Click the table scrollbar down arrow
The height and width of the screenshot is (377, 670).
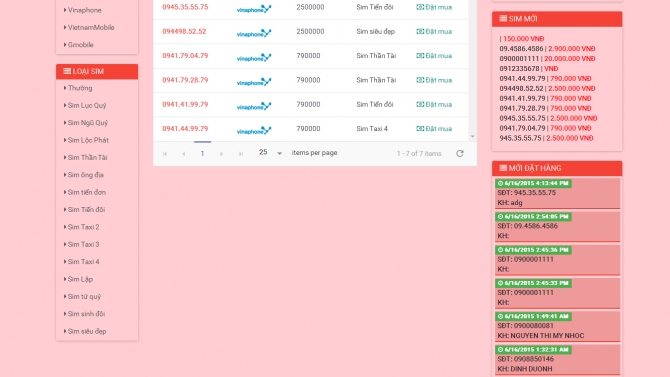pyautogui.click(x=473, y=137)
